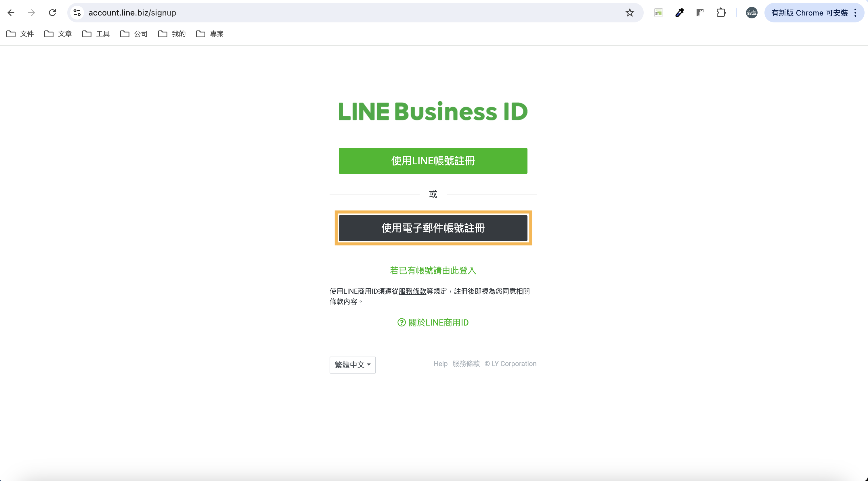Expand the 繁體中文 language dropdown
This screenshot has width=868, height=481.
coord(352,365)
